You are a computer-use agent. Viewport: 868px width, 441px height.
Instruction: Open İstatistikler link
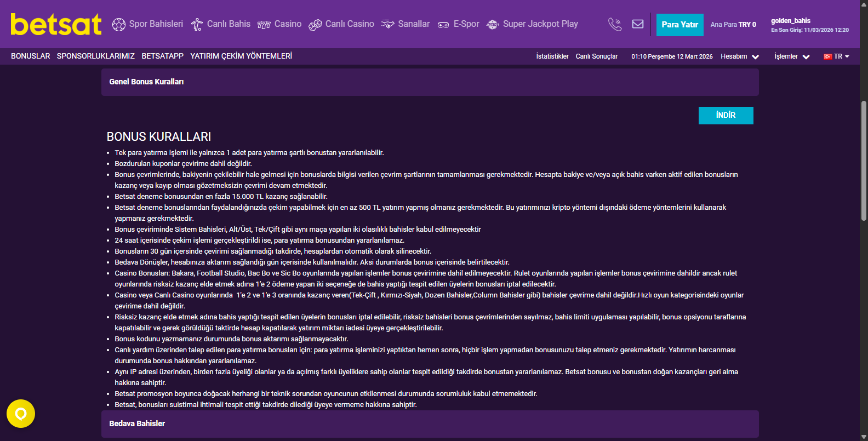[x=552, y=56]
